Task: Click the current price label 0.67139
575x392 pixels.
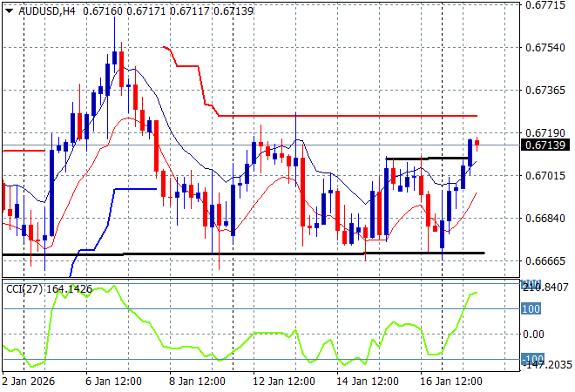Action: pos(544,145)
